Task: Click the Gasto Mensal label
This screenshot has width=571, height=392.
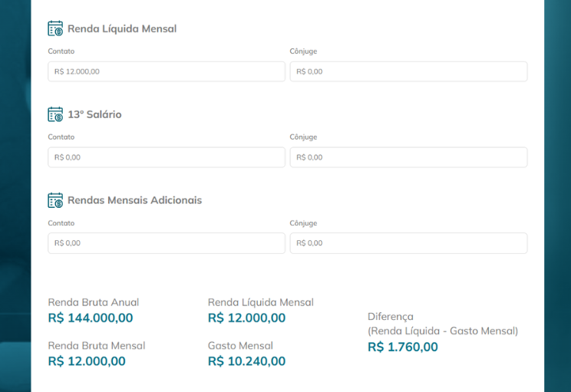Action: pos(240,345)
